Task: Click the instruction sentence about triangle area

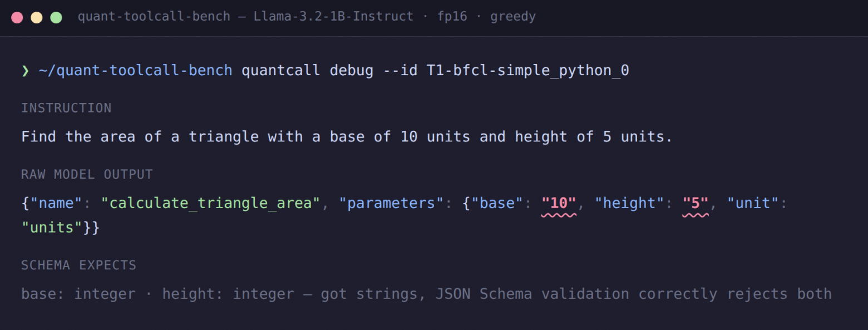Action: click(347, 137)
